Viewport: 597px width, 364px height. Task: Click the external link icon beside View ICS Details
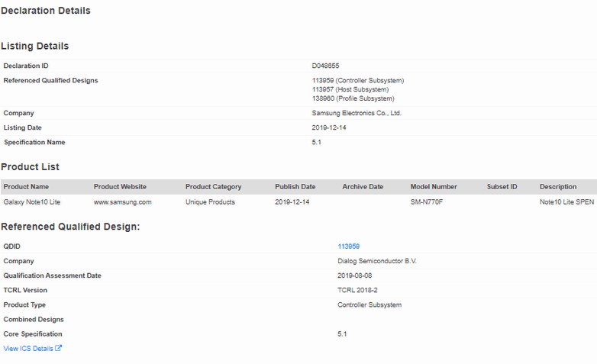click(x=58, y=348)
